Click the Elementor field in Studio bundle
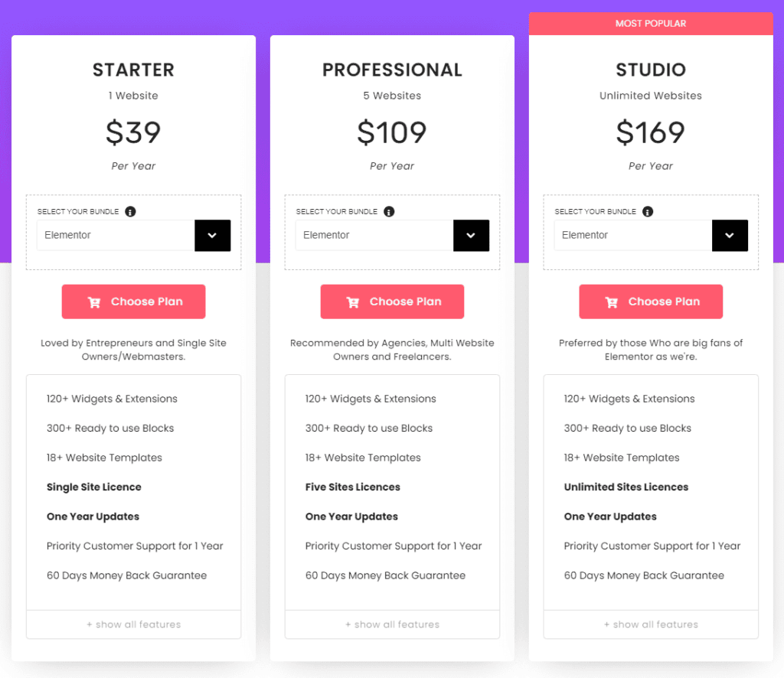 [632, 236]
